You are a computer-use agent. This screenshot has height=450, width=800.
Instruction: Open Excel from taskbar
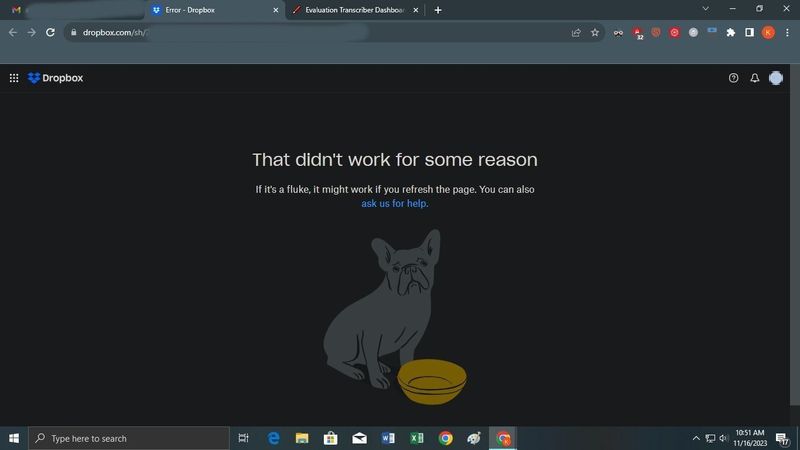tap(416, 438)
